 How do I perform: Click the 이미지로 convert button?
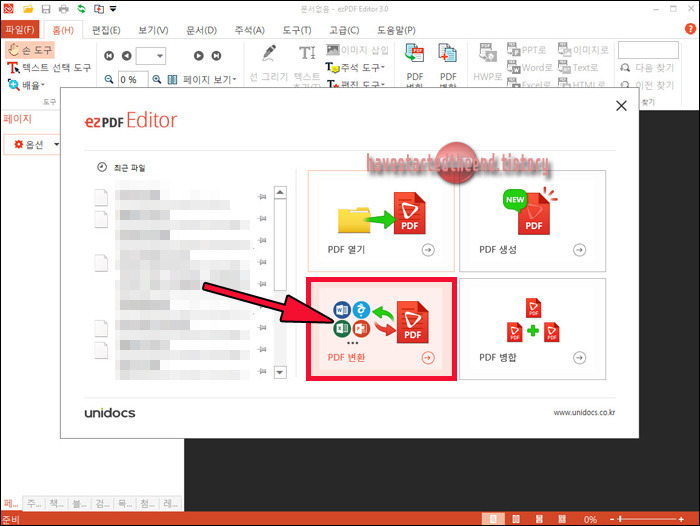pos(583,50)
